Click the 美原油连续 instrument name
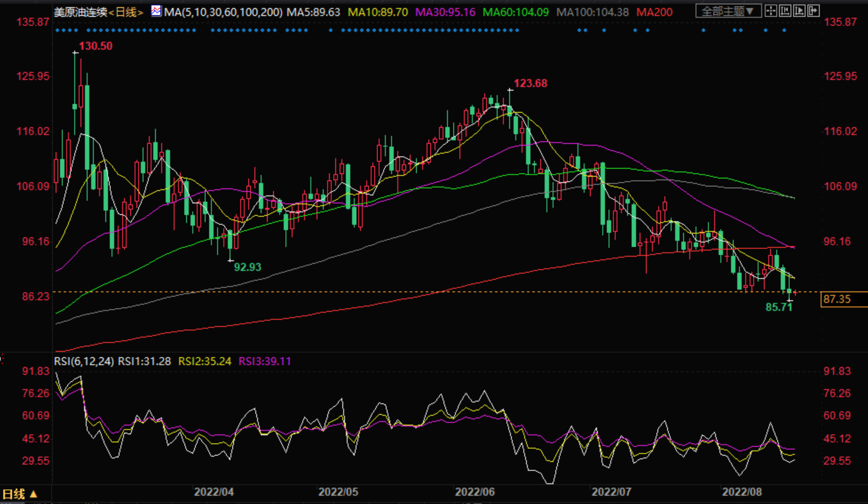Image resolution: width=868 pixels, height=504 pixels. click(80, 12)
